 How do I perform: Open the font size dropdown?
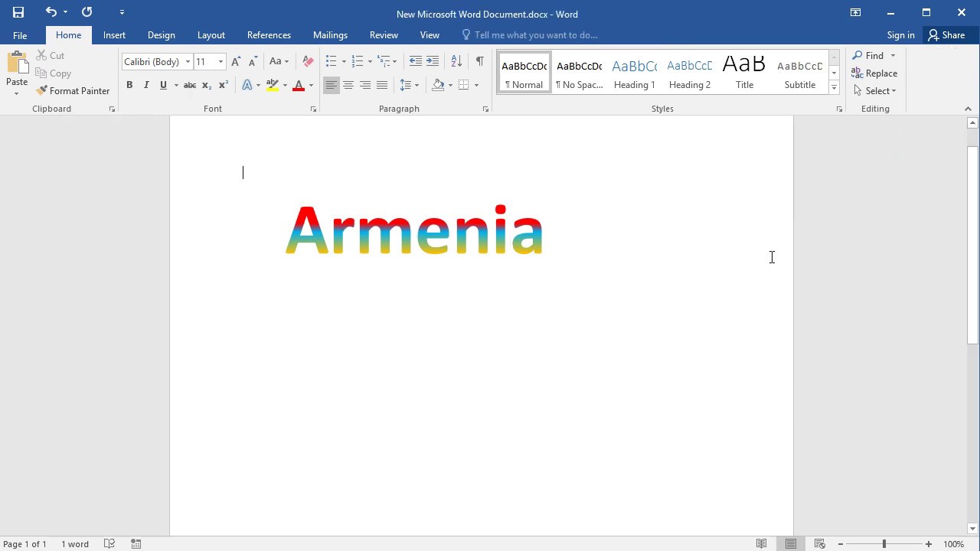(x=220, y=62)
